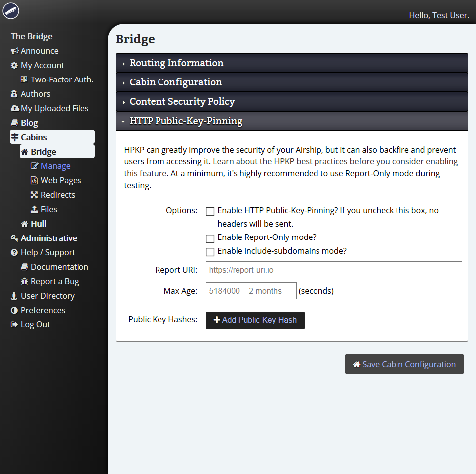476x474 pixels.
Task: Enable Report-Only mode
Action: tap(210, 238)
